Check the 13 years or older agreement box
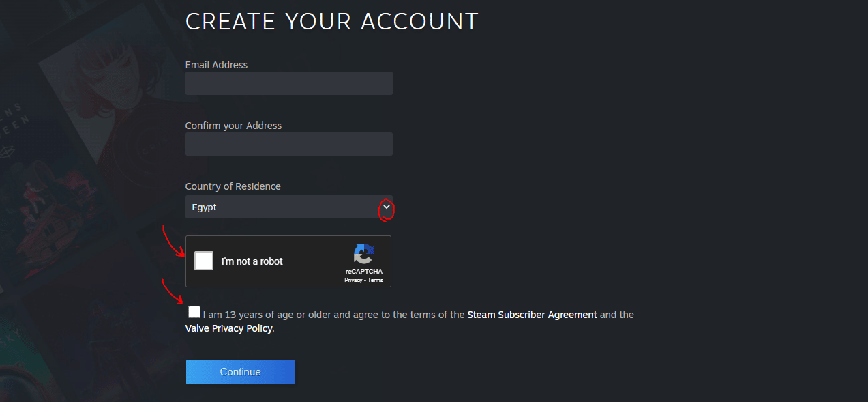Image resolution: width=868 pixels, height=402 pixels. click(194, 313)
